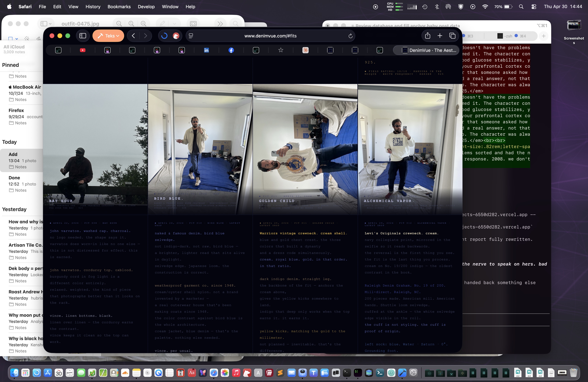Viewport: 588px width, 382px height.
Task: Open Messages from the Dock
Action: click(x=81, y=373)
